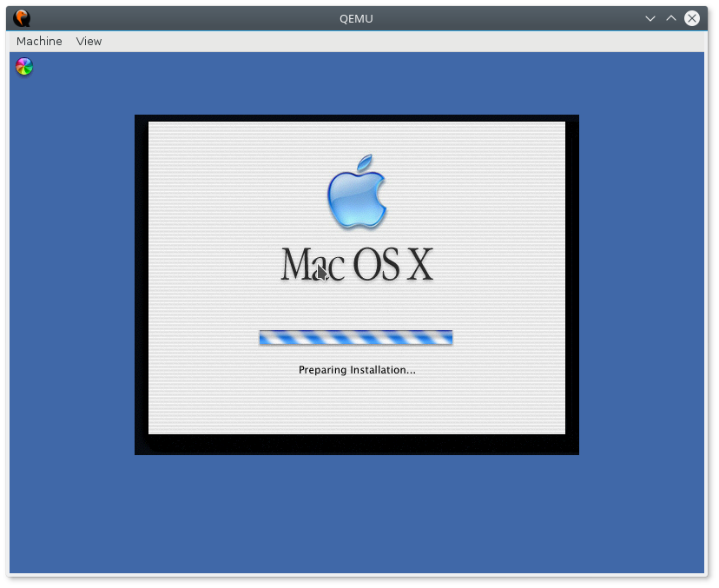This screenshot has width=719, height=588.
Task: Maximize the QEMU window
Action: tap(671, 18)
